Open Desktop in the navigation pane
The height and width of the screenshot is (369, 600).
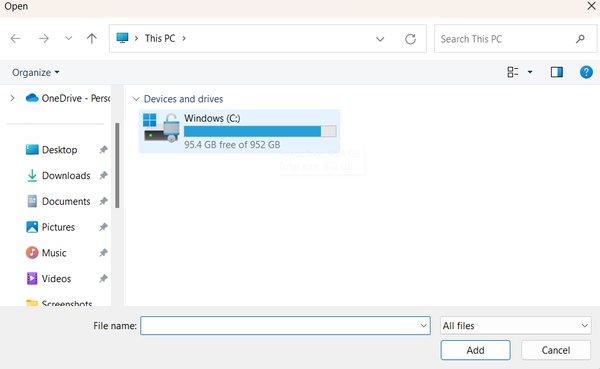coord(59,150)
